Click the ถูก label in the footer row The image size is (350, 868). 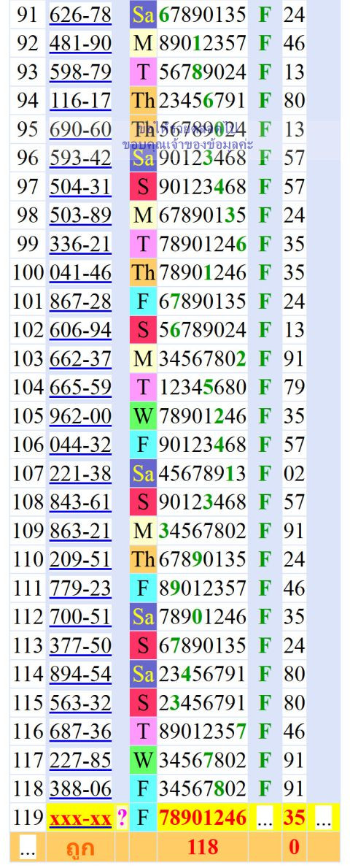[x=79, y=847]
